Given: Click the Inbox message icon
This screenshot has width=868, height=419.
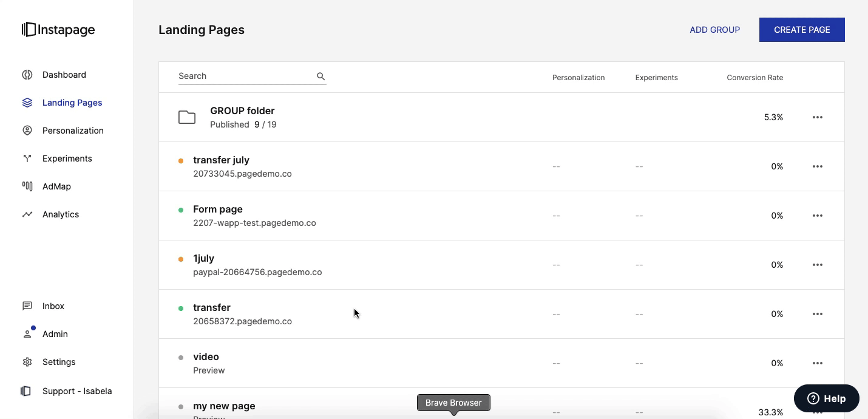Looking at the screenshot, I should 27,306.
